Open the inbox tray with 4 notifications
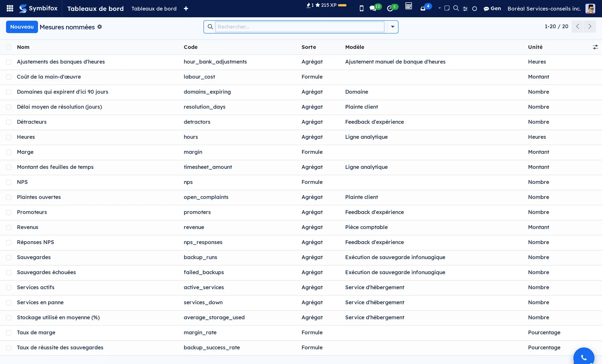The height and width of the screenshot is (364, 602). coord(426,8)
